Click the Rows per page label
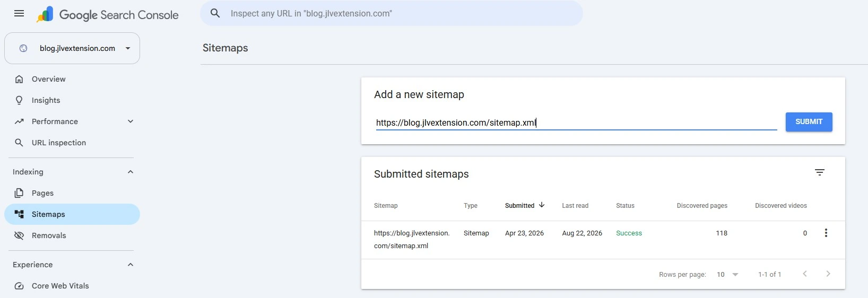Screen dimensions: 868x298 682,275
